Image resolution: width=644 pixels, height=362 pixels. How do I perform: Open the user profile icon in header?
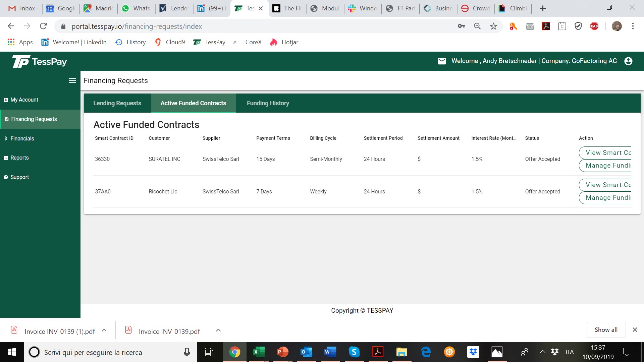pos(628,61)
